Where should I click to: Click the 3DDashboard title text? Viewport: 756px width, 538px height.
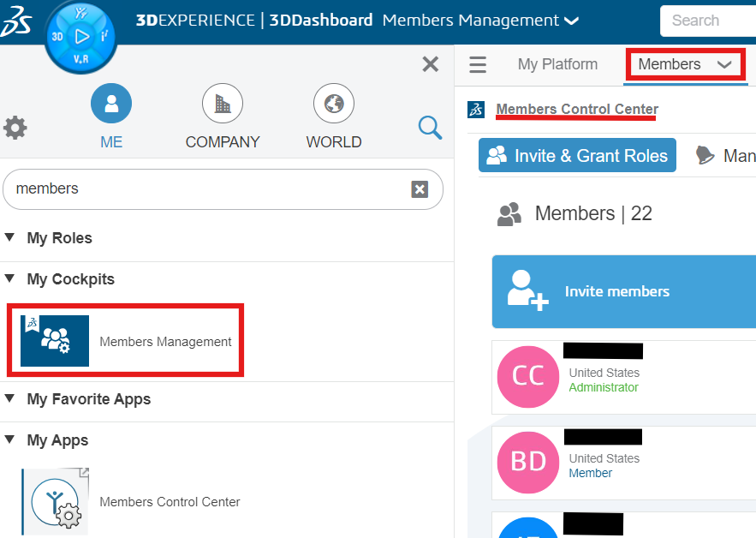[x=320, y=21]
